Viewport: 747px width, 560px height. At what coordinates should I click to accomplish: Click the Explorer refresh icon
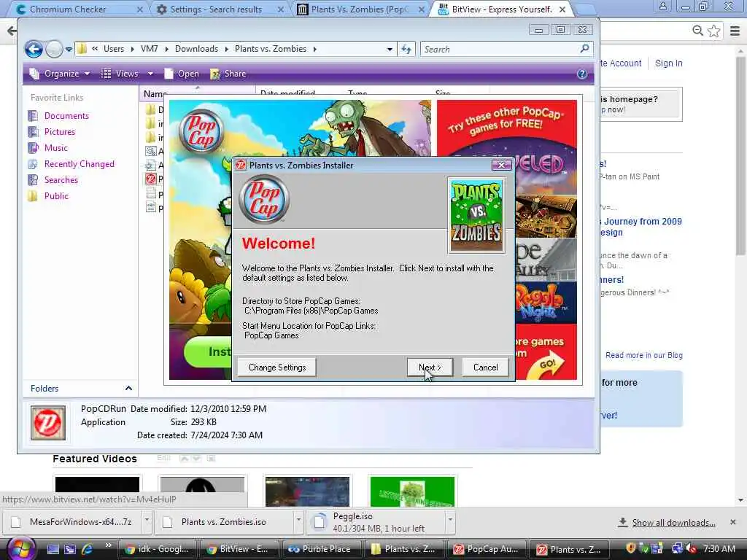click(406, 49)
